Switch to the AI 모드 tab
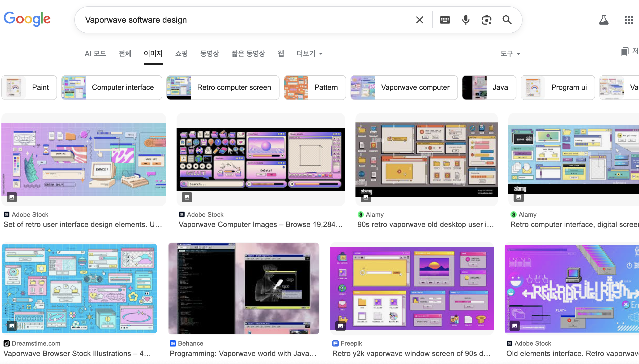The height and width of the screenshot is (364, 639). [x=95, y=53]
